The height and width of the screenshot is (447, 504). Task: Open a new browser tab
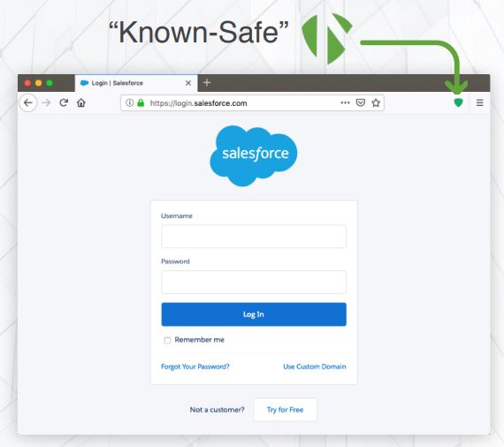point(207,83)
